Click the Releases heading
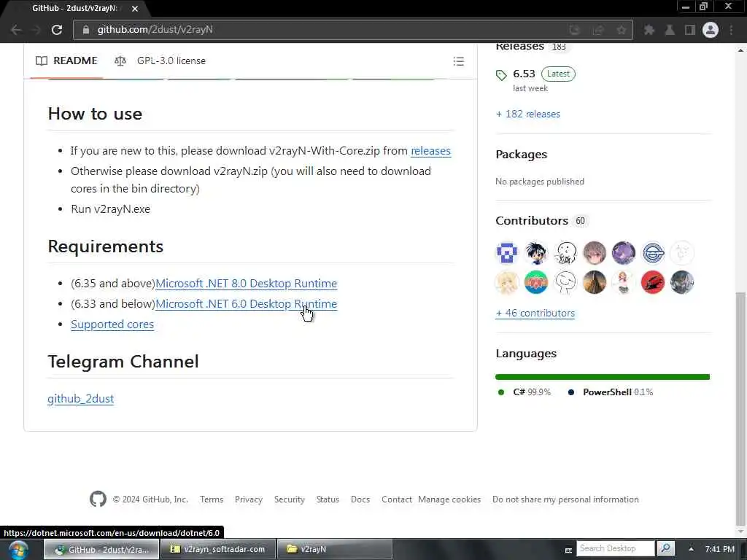 [519, 47]
